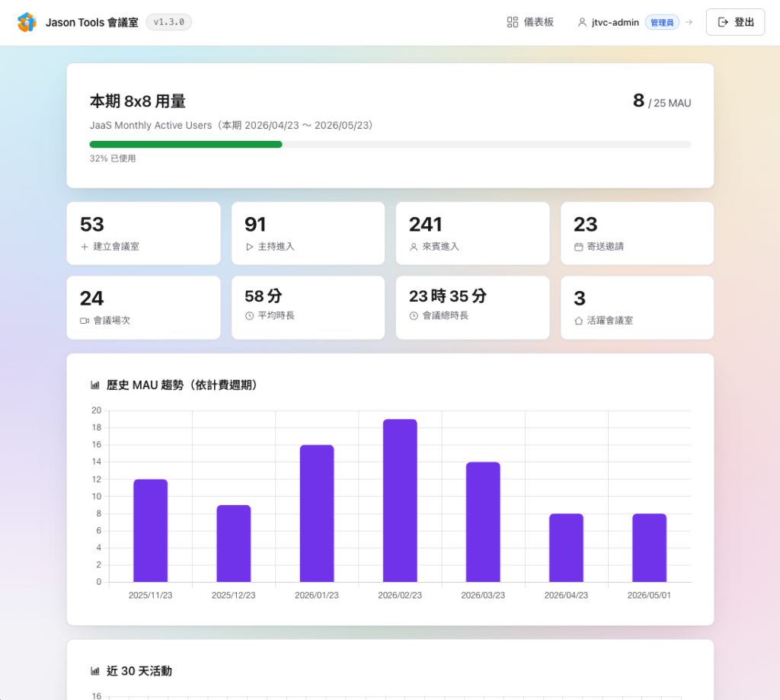The height and width of the screenshot is (700, 780).
Task: Click the 2026/05/01 bar in MAU chart
Action: [649, 548]
